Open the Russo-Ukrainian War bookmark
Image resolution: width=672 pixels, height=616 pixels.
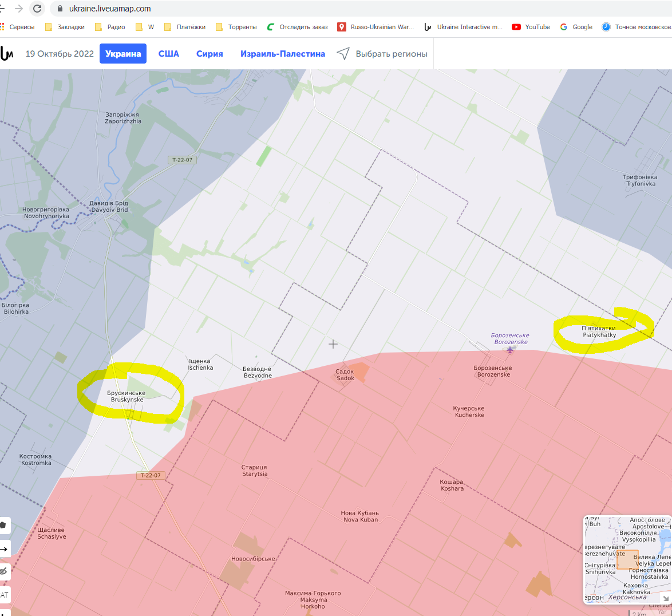[x=376, y=26]
